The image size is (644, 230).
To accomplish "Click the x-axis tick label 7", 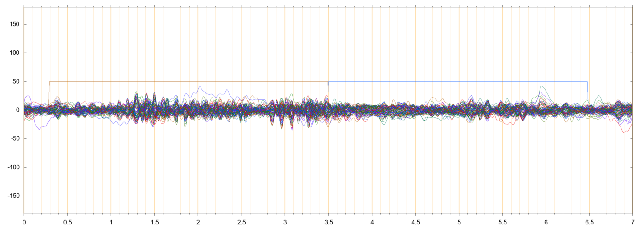I will tap(632, 222).
